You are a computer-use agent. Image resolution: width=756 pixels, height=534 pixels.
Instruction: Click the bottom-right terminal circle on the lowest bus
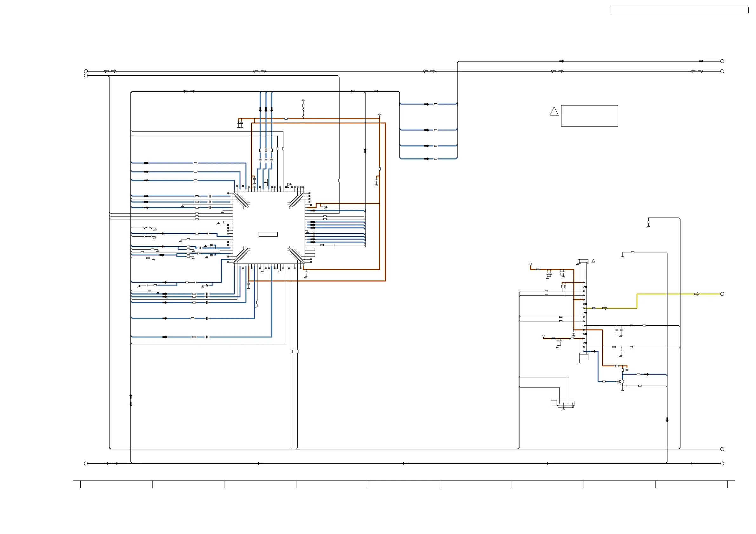coord(722,463)
